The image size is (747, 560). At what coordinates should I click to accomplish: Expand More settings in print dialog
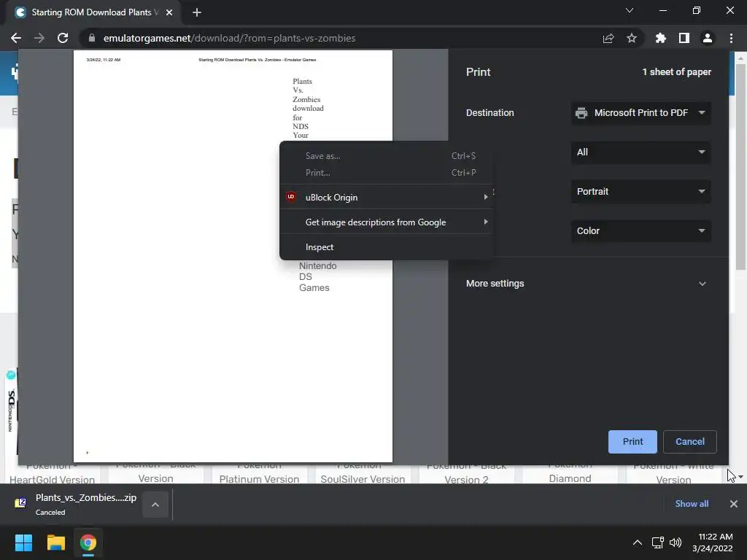tap(587, 284)
